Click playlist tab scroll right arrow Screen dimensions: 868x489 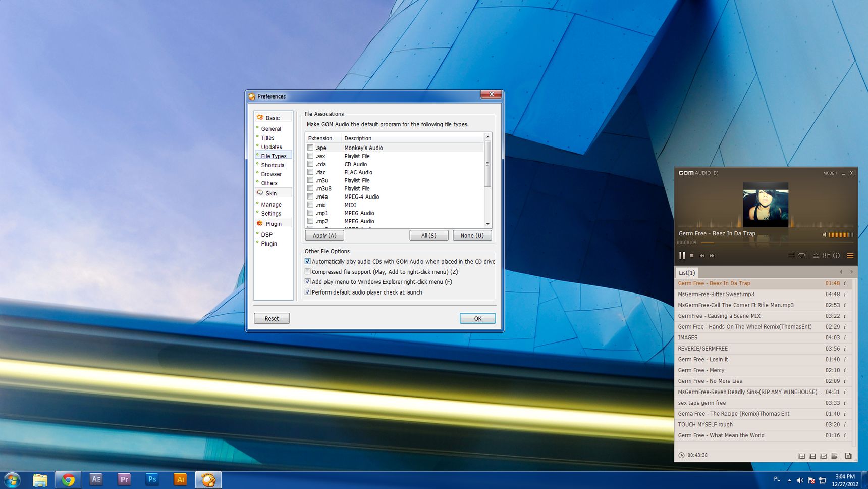[852, 272]
